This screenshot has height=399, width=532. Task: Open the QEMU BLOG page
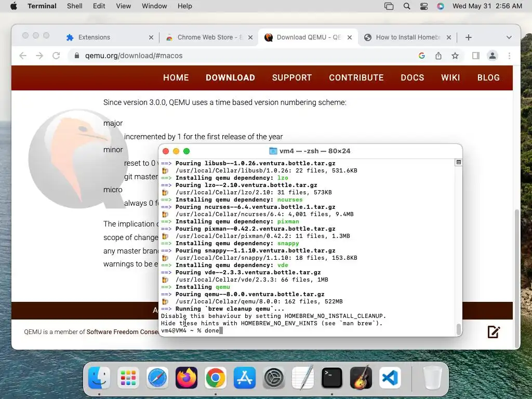point(488,78)
